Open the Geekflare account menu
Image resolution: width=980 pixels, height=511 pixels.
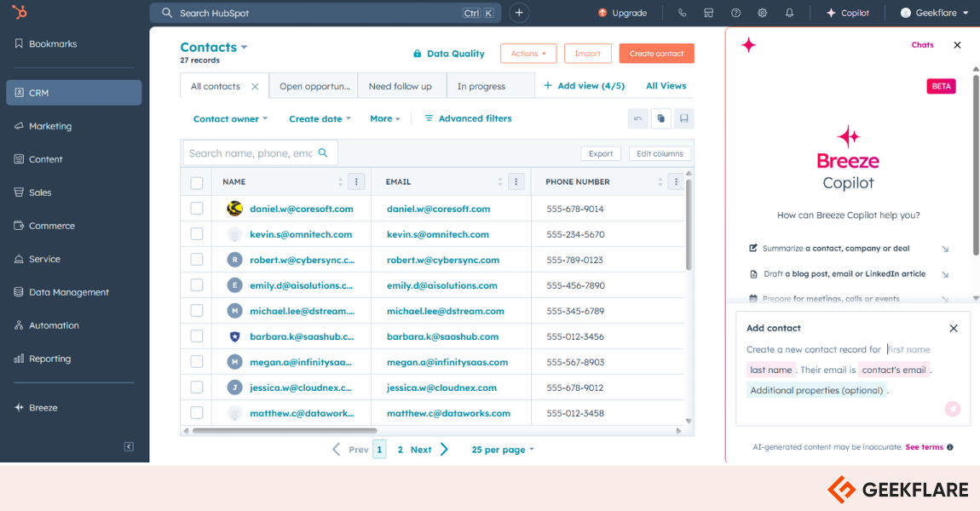pyautogui.click(x=934, y=13)
